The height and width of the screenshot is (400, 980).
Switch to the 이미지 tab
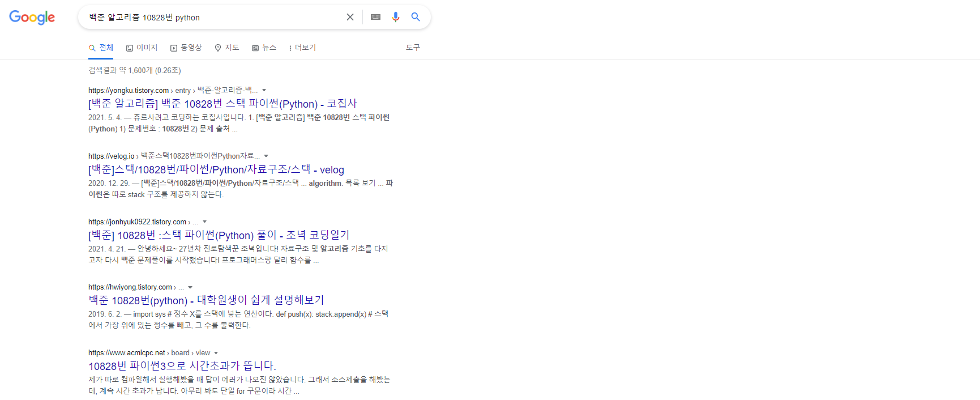click(x=142, y=48)
